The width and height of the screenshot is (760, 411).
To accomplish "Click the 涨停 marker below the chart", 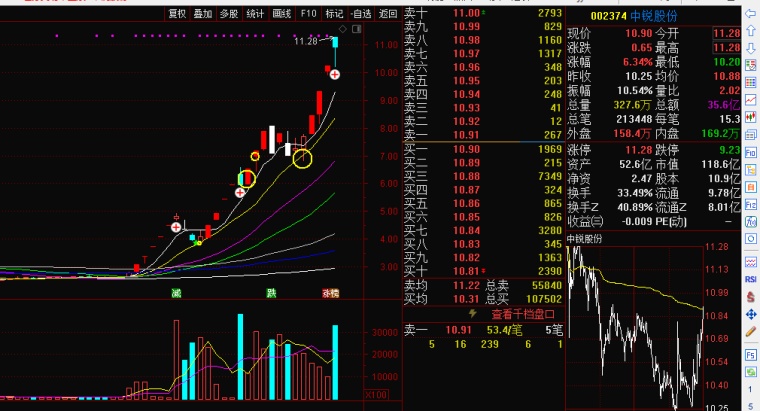I will point(331,293).
